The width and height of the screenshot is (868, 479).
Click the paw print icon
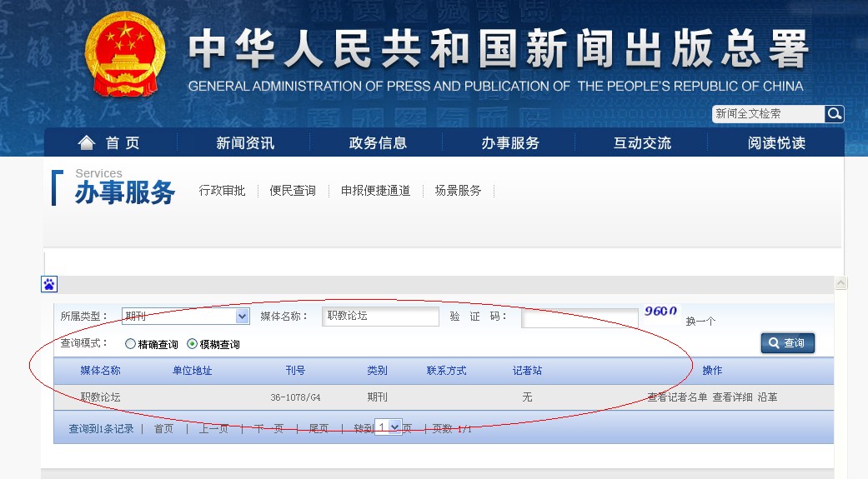coord(49,285)
